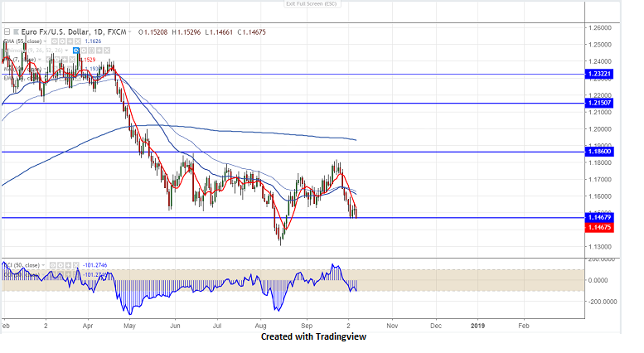Expand the SMA (55, close) dropdown arrow
This screenshot has height=353, width=644.
pyautogui.click(x=46, y=41)
